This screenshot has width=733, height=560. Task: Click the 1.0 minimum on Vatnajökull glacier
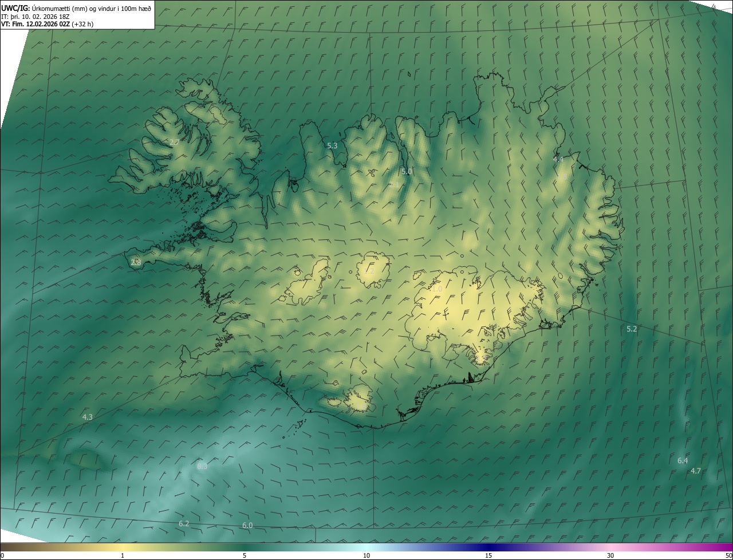click(437, 289)
